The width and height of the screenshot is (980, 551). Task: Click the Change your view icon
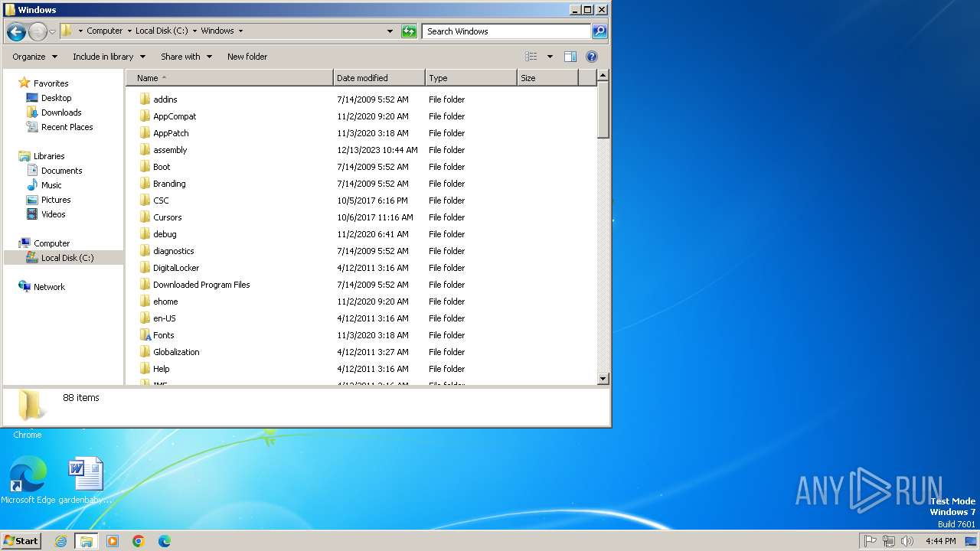pos(531,57)
